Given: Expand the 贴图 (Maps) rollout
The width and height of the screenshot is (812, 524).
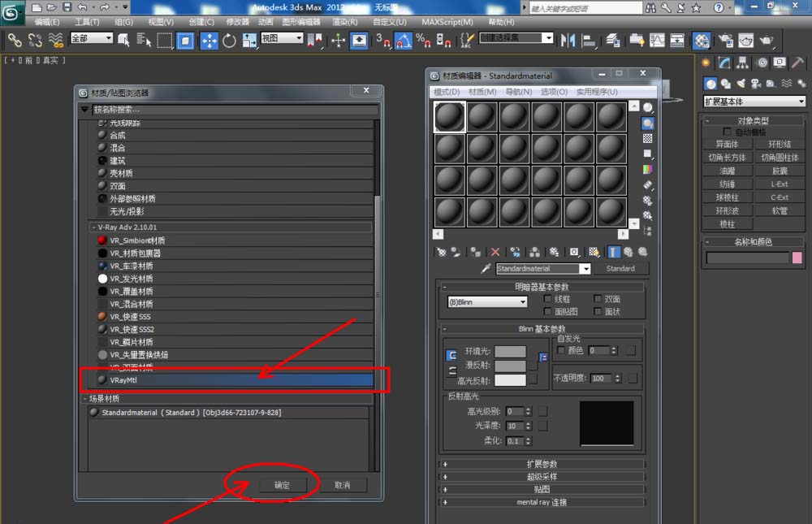Looking at the screenshot, I should [542, 490].
